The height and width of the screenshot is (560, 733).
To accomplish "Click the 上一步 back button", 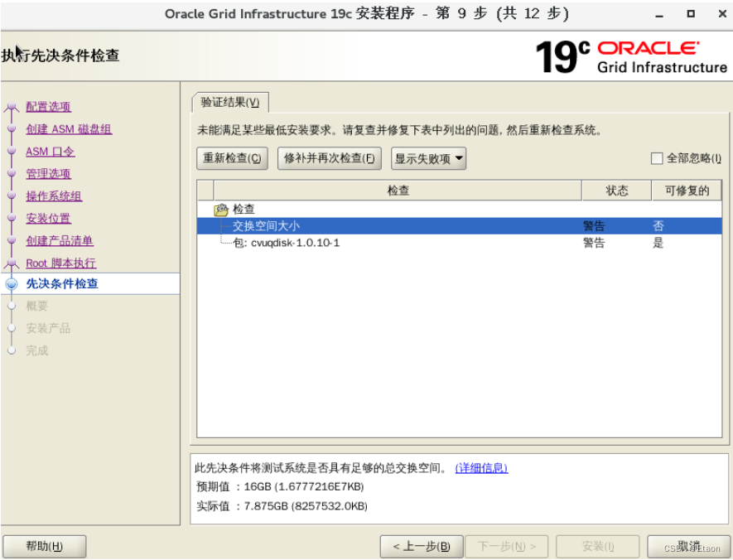I will [421, 546].
